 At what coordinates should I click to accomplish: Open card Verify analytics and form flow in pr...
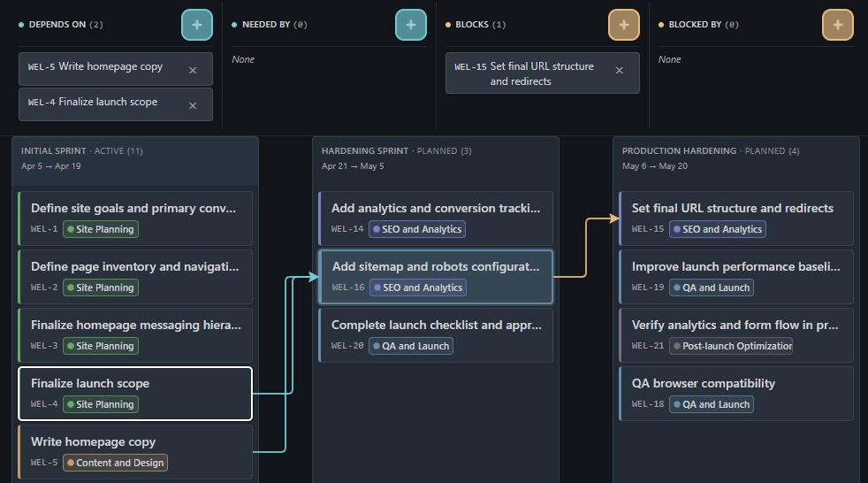click(x=736, y=335)
